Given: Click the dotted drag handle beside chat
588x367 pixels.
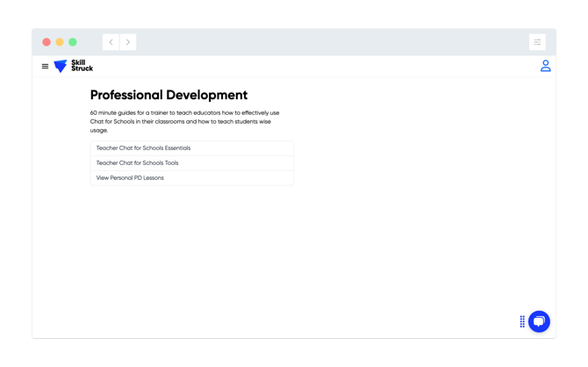Looking at the screenshot, I should point(522,321).
